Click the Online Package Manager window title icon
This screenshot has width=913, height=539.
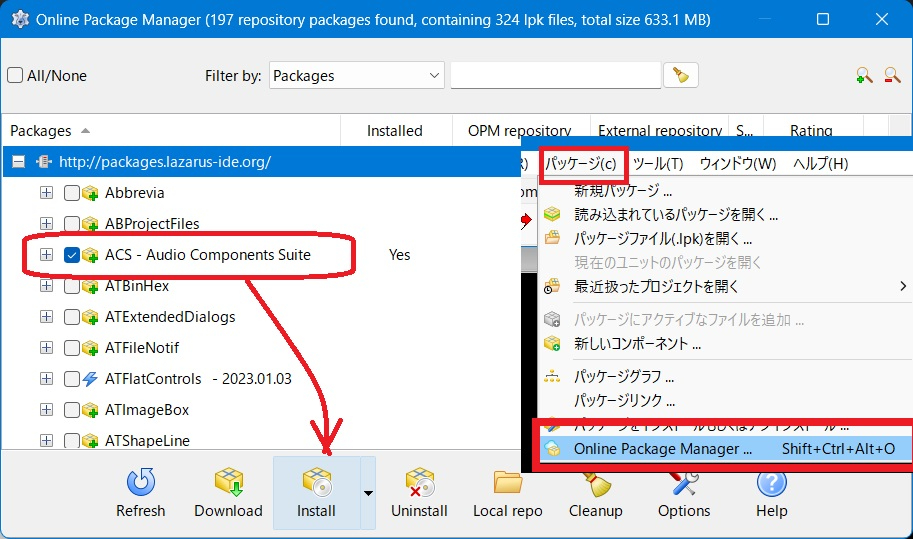click(20, 19)
